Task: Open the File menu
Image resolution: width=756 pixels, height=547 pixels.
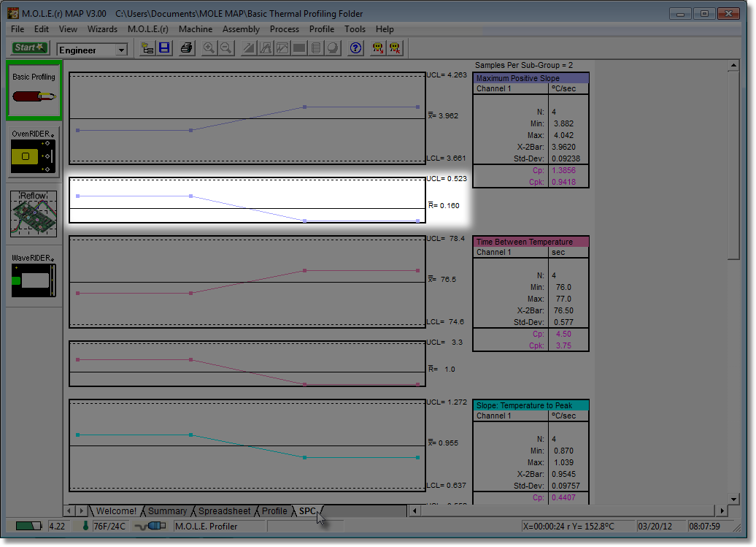Action: point(18,29)
